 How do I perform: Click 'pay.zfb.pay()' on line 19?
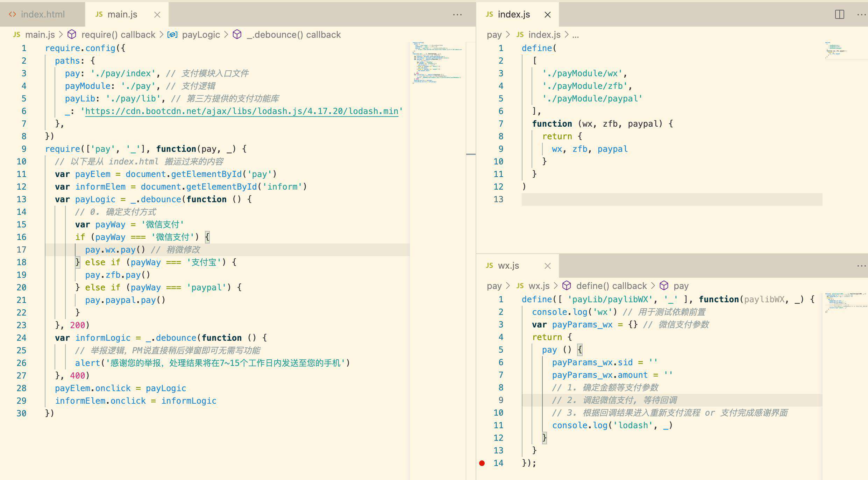click(x=118, y=275)
